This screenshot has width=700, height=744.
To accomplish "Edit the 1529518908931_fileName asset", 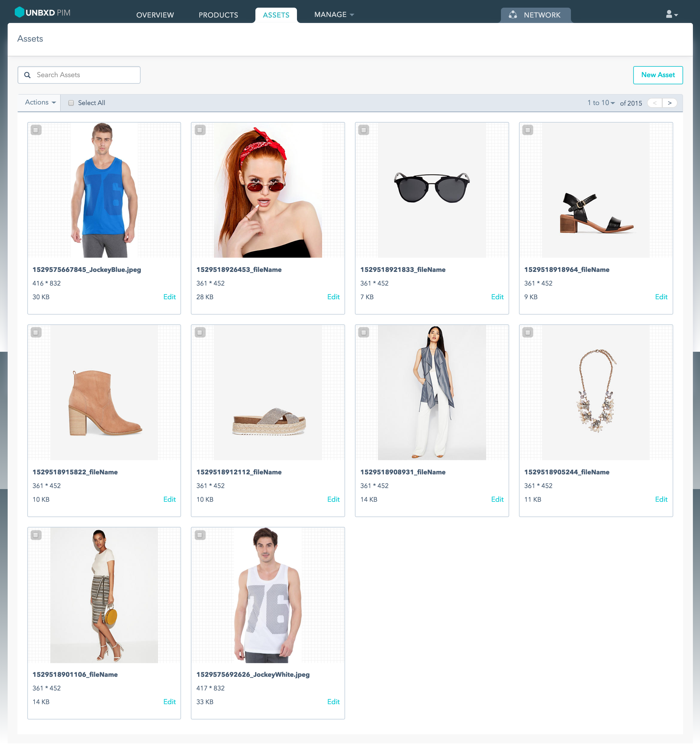I will [497, 499].
